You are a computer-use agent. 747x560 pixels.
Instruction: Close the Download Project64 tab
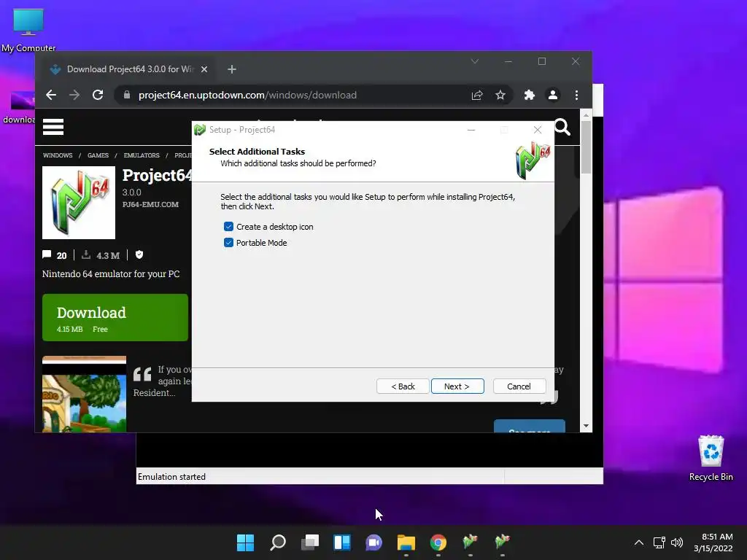pyautogui.click(x=204, y=69)
